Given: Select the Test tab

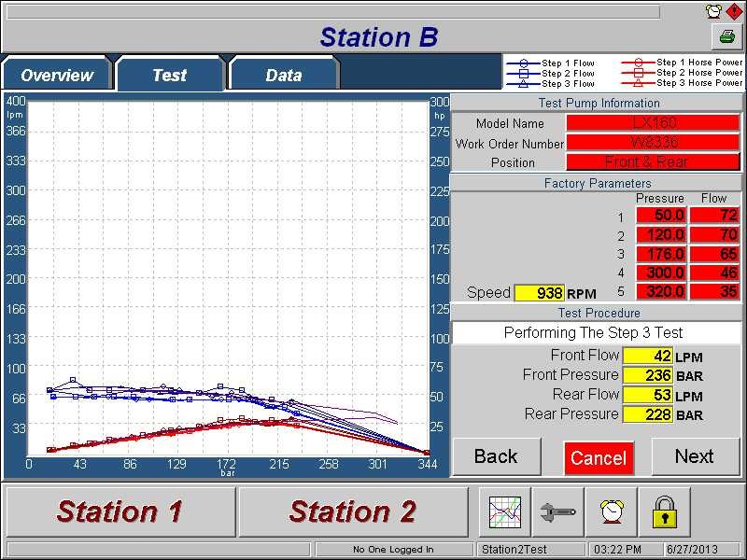Looking at the screenshot, I should tap(170, 75).
